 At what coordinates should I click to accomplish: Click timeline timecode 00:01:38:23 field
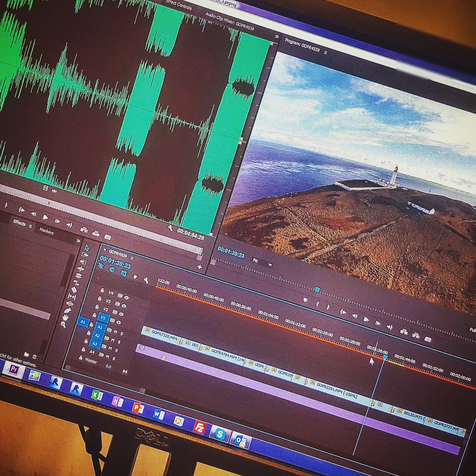click(115, 262)
